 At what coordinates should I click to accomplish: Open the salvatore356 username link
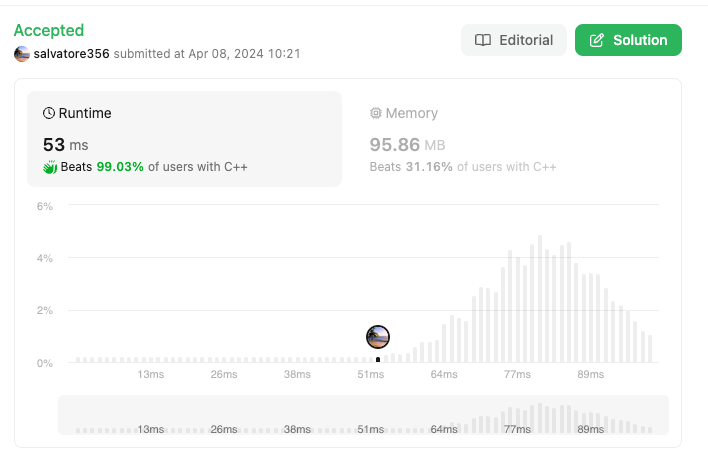(71, 54)
